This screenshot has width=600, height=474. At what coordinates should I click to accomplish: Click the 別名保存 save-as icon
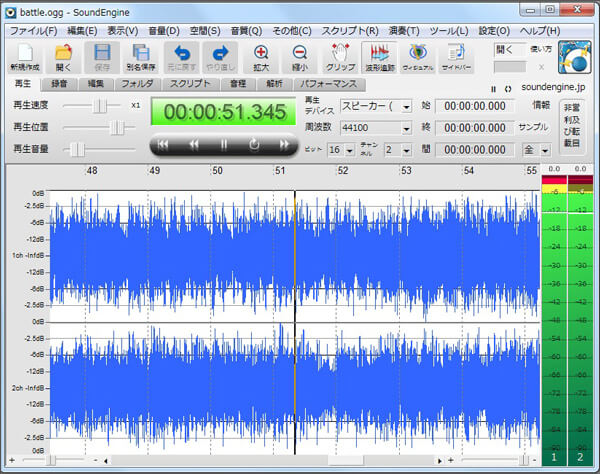tap(140, 57)
